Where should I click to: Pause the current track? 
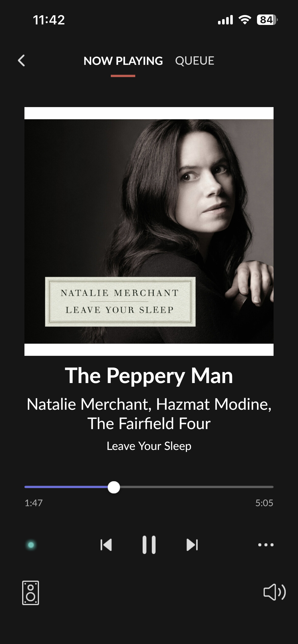coord(149,545)
